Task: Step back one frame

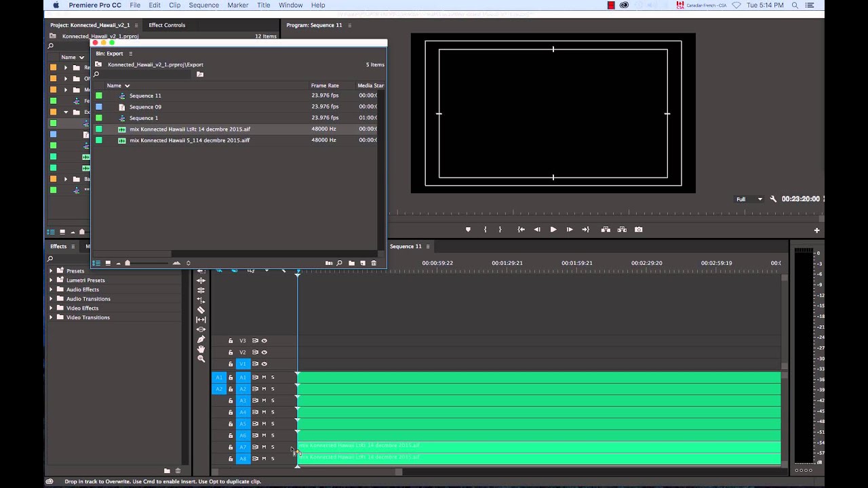Action: pyautogui.click(x=537, y=230)
